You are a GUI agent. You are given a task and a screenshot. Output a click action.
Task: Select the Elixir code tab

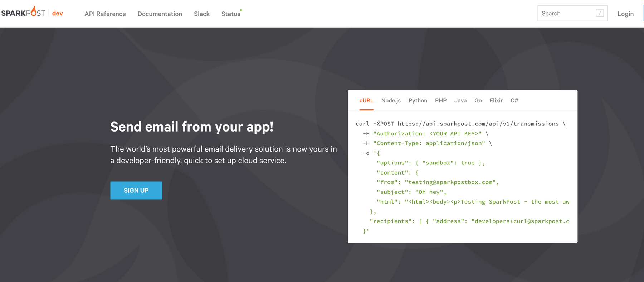(x=496, y=101)
